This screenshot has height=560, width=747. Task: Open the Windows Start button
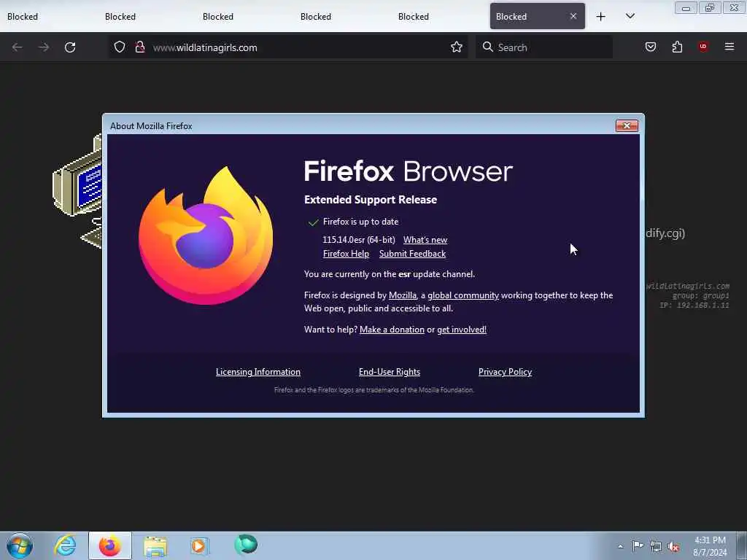[20, 545]
